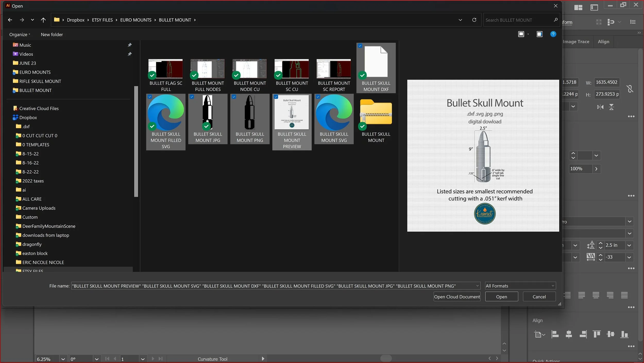Switch to the Align tab
This screenshot has height=363, width=644.
coord(603,42)
